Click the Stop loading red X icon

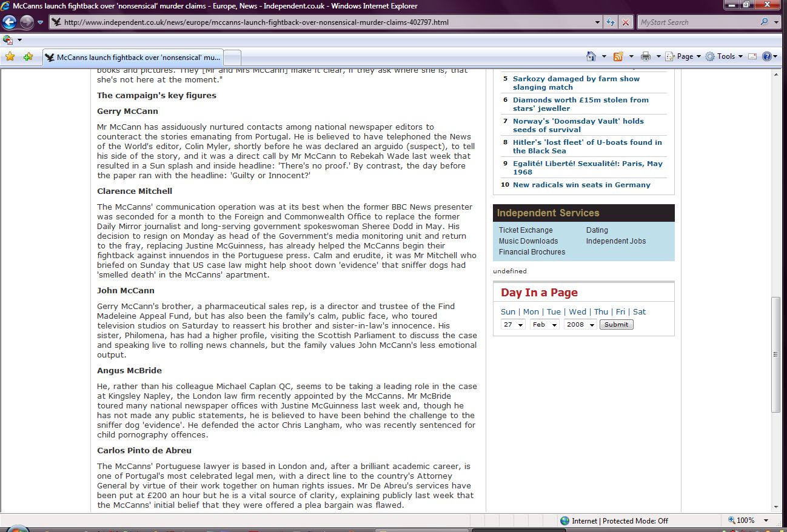626,22
